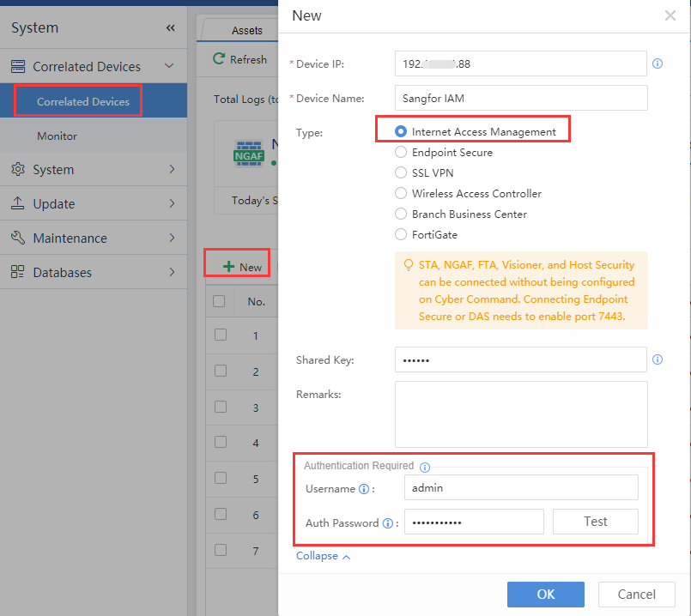Viewport: 691px width, 616px height.
Task: Collapse the authentication section via Collapse link
Action: pos(323,556)
